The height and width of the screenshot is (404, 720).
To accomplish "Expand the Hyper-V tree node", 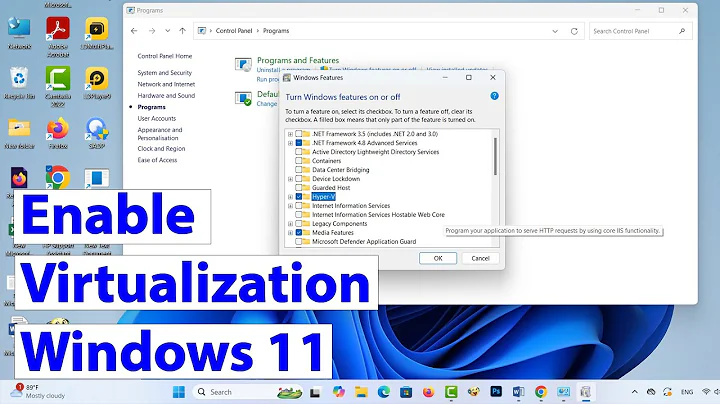I will (290, 196).
